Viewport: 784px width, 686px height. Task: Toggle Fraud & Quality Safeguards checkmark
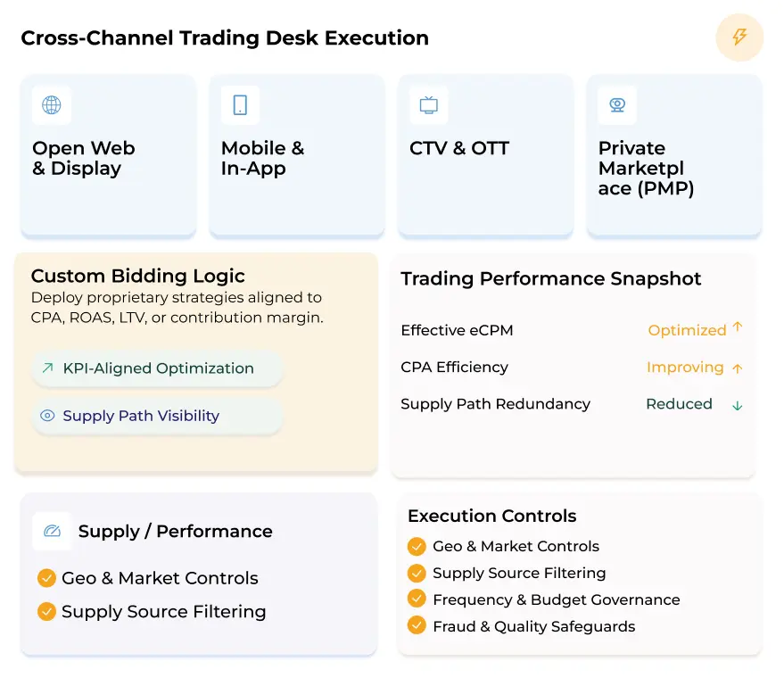click(417, 626)
